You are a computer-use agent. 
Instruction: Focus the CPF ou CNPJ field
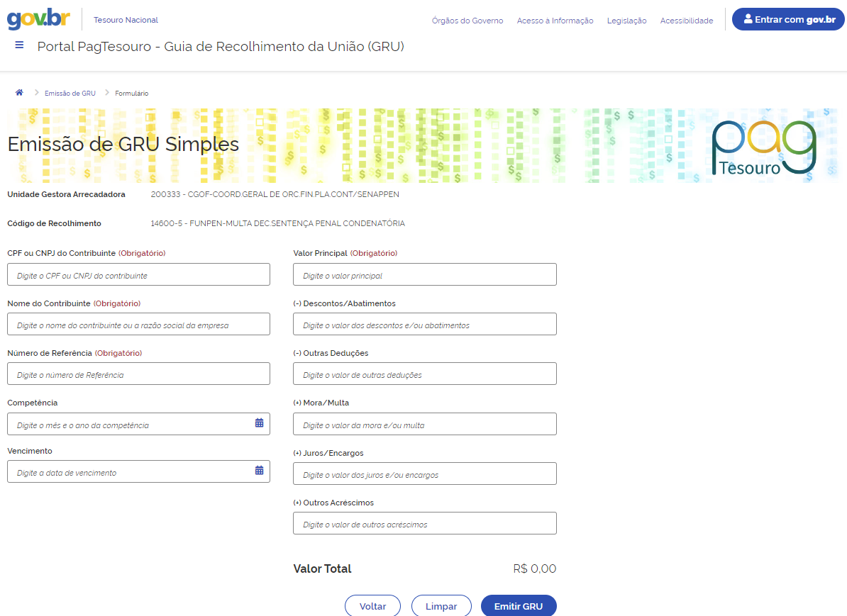click(138, 275)
